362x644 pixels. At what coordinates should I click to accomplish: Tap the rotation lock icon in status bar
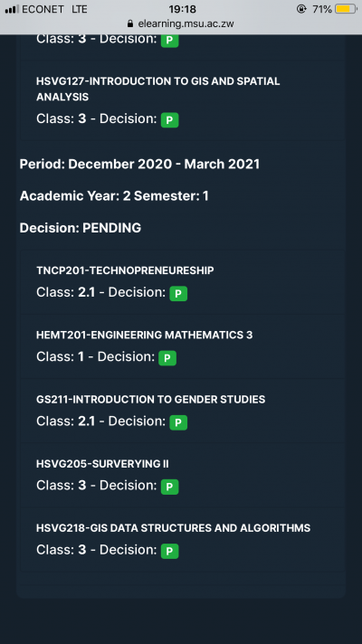point(301,9)
